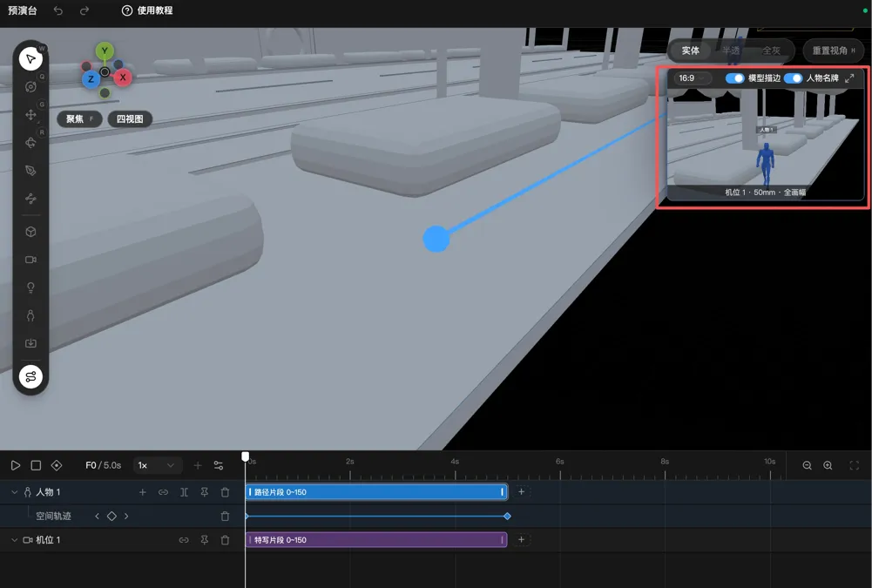Snap view to the X axis
The width and height of the screenshot is (872, 588).
[x=123, y=78]
